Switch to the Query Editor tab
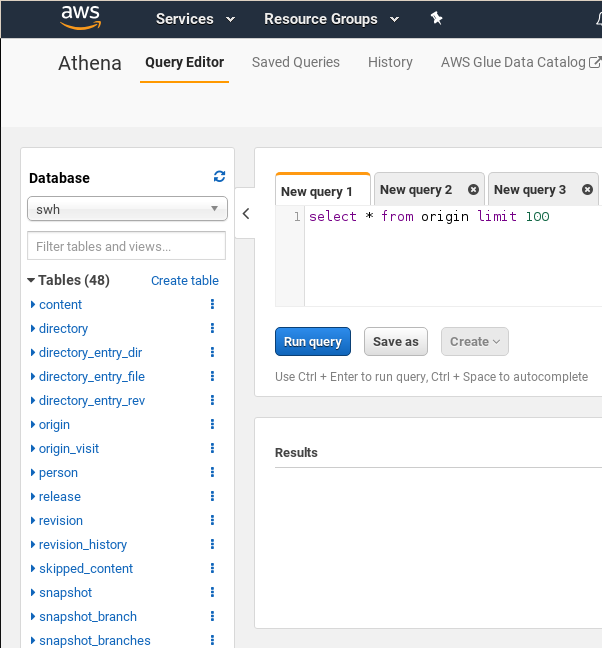 click(184, 62)
